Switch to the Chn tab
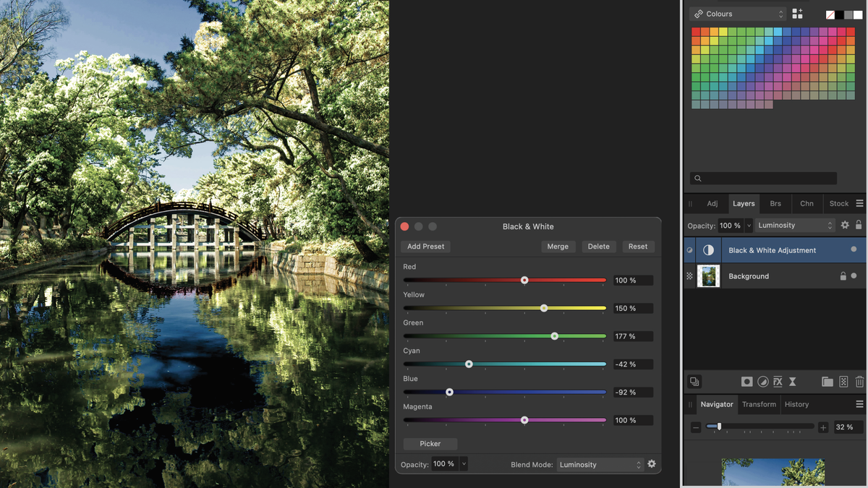 click(x=807, y=203)
